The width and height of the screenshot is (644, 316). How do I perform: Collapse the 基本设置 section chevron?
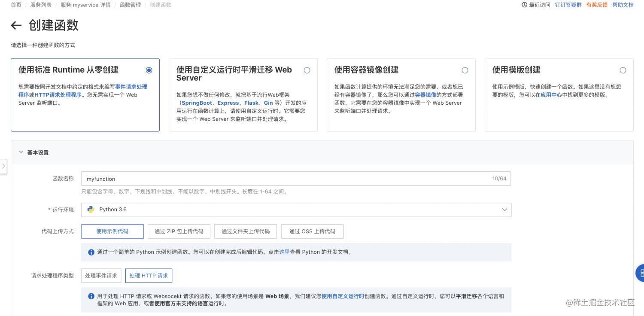(21, 152)
